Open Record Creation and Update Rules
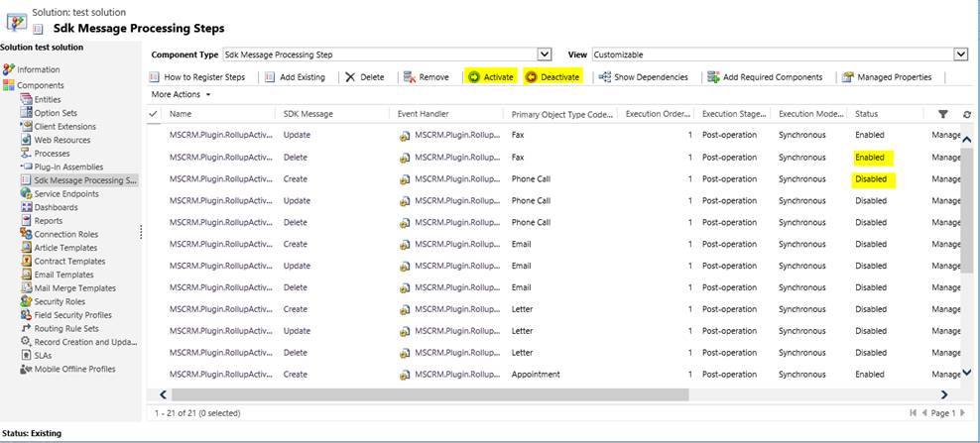The width and height of the screenshot is (980, 443). (85, 342)
